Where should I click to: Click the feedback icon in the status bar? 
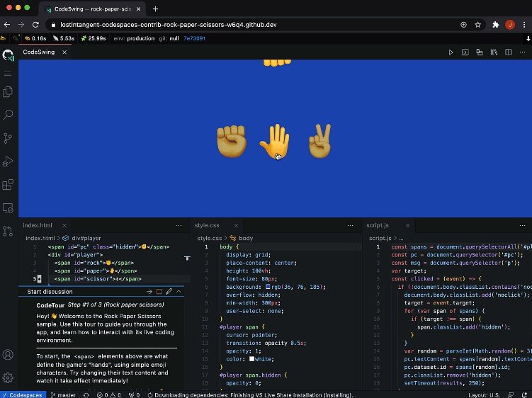tap(511, 395)
